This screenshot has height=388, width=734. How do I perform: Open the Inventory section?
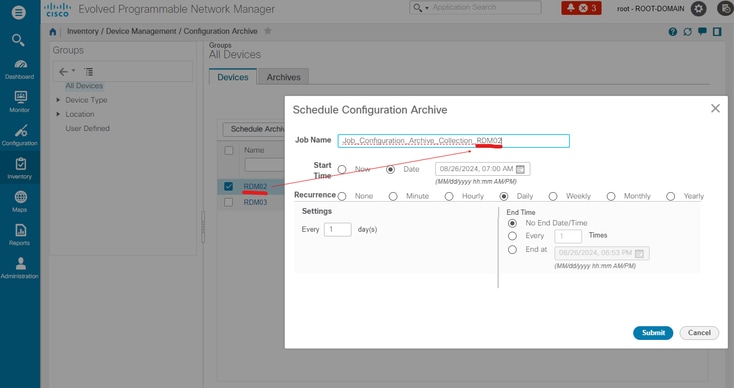pyautogui.click(x=20, y=169)
